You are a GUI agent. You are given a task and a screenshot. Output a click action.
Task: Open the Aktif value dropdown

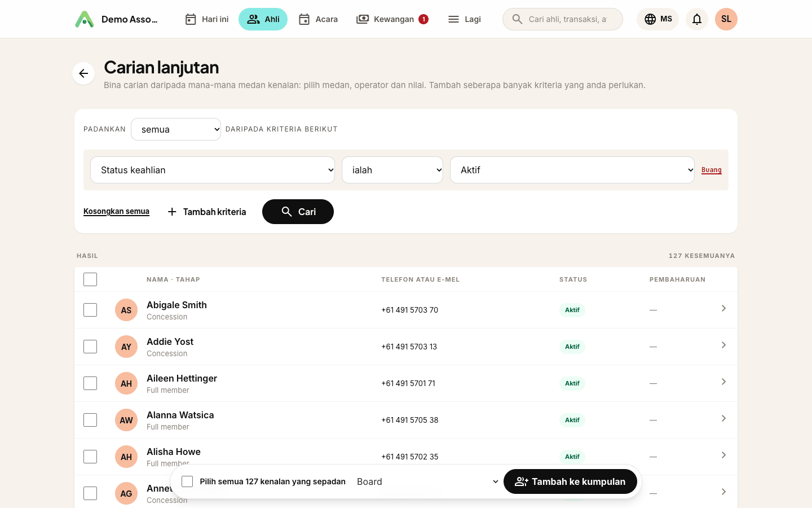point(572,170)
